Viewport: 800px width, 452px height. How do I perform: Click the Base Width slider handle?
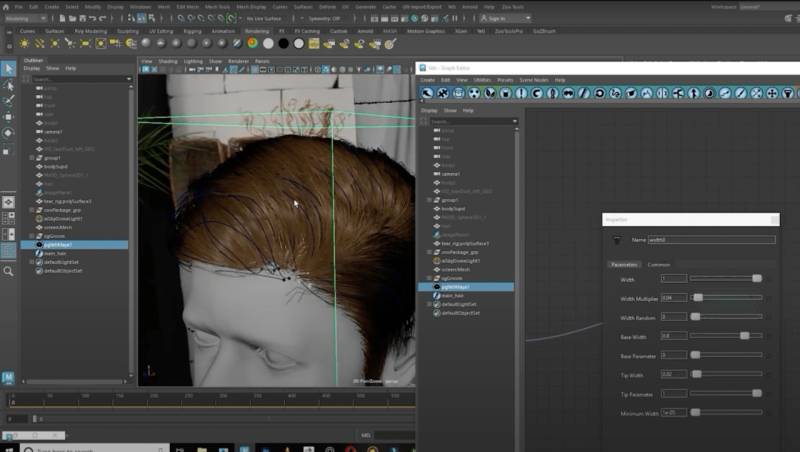pos(745,336)
